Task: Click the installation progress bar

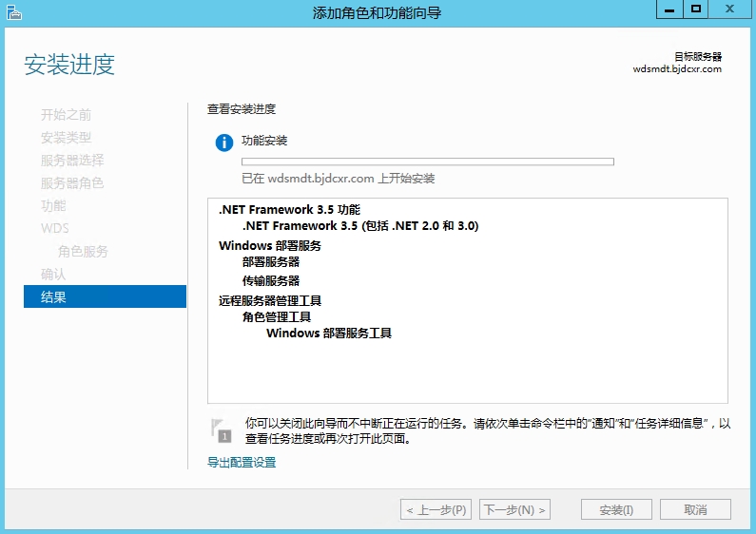Action: click(428, 162)
